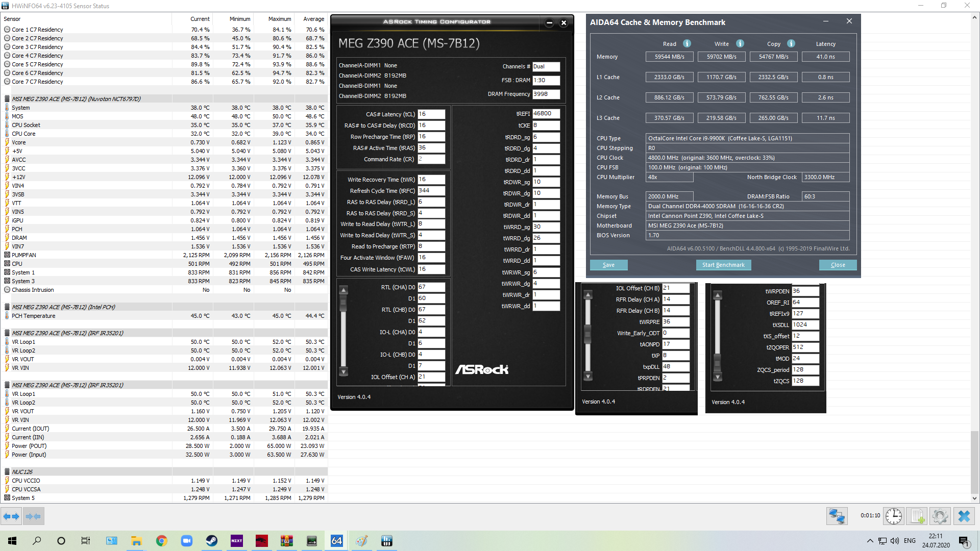Open Steam from the taskbar
The width and height of the screenshot is (980, 551).
pos(211,541)
